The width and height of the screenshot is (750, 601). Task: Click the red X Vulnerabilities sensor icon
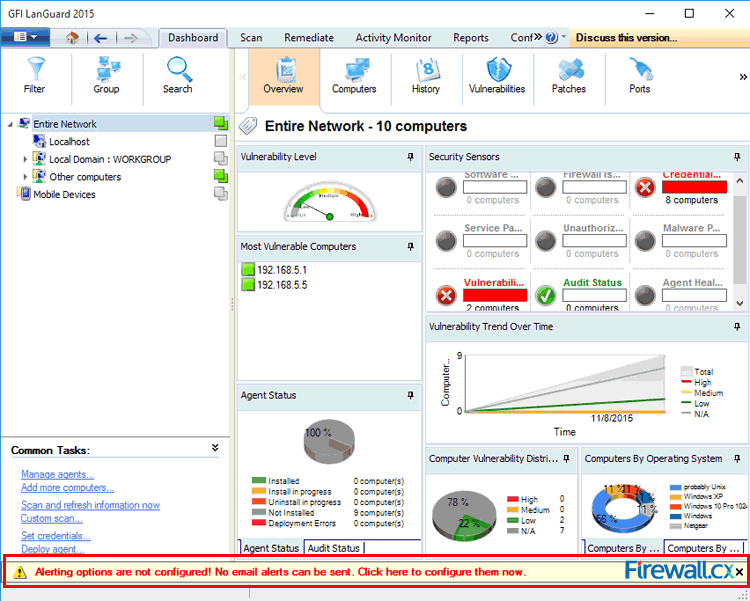point(446,295)
